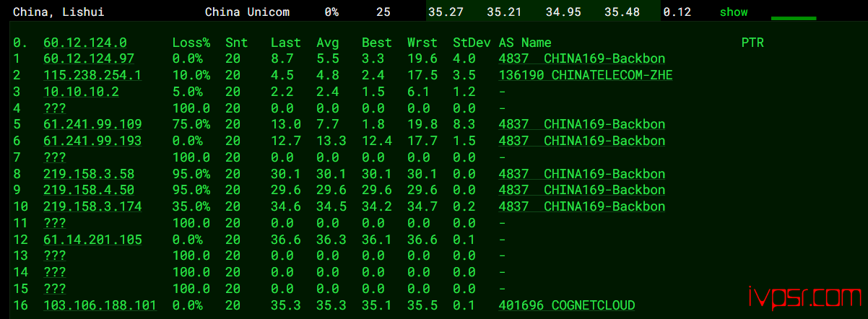Click the Loss% column header
Screen dimensions: 868x319
pos(191,43)
